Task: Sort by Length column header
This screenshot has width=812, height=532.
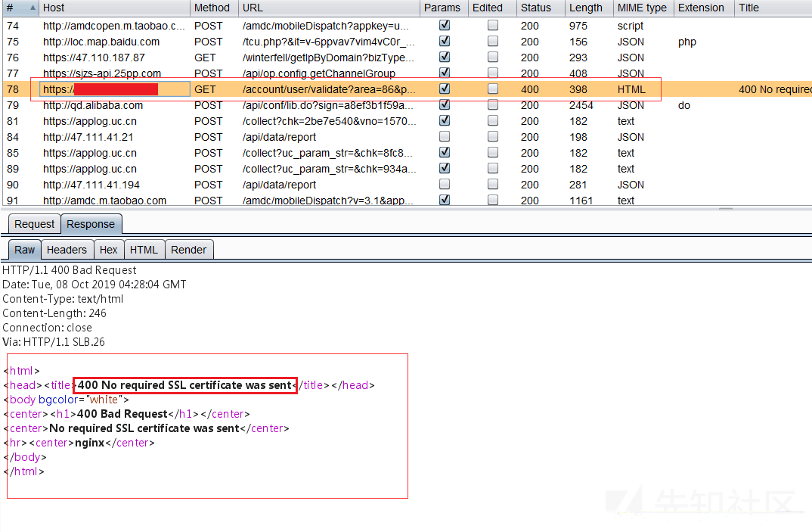Action: click(x=589, y=8)
